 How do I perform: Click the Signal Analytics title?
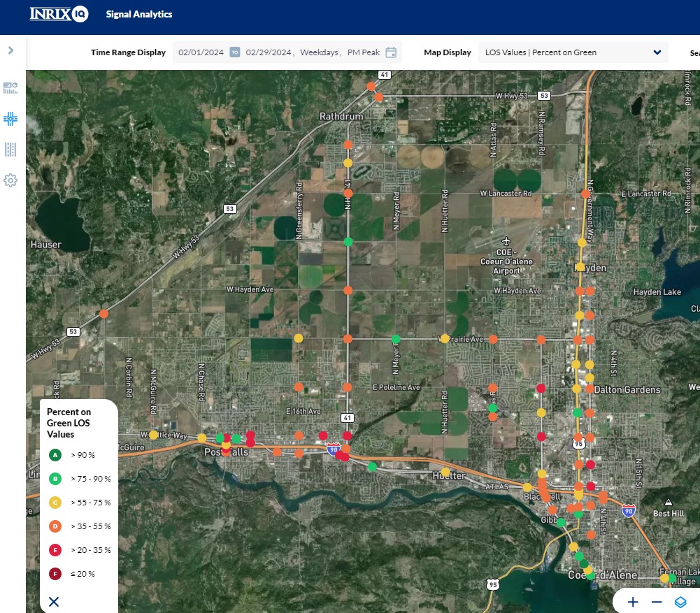tap(139, 14)
